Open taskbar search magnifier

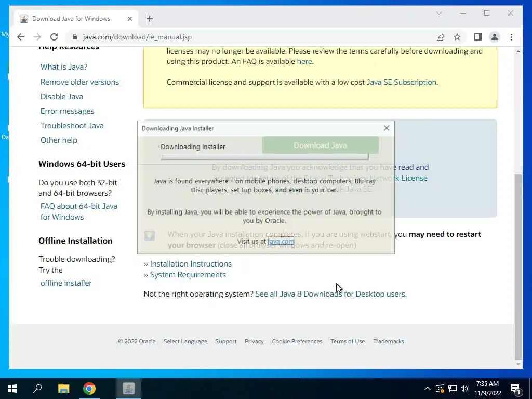[37, 389]
